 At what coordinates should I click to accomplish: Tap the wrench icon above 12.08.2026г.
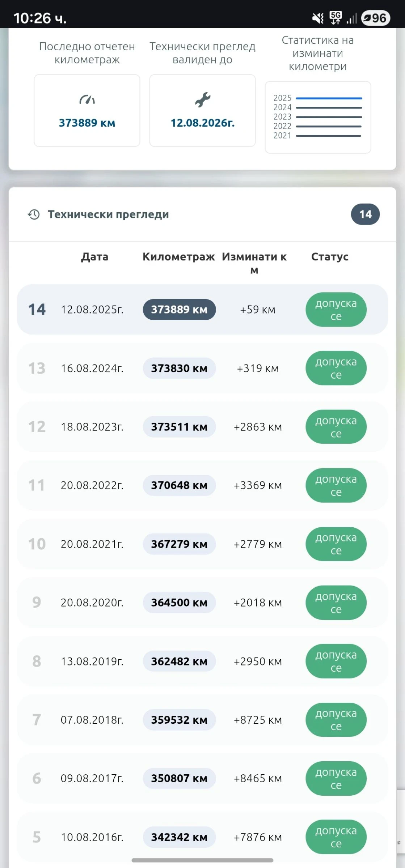202,100
